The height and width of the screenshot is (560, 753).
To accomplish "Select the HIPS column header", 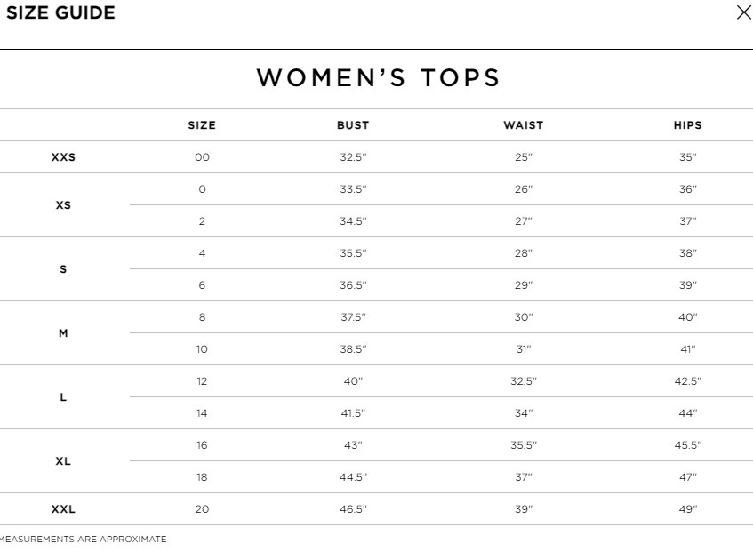I will (x=687, y=125).
